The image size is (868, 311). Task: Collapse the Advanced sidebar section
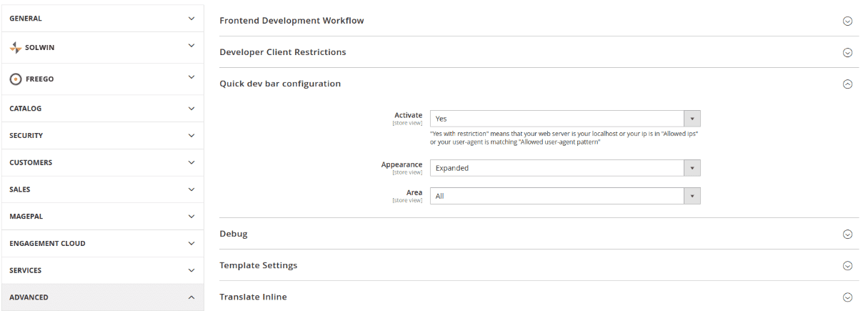pos(102,297)
